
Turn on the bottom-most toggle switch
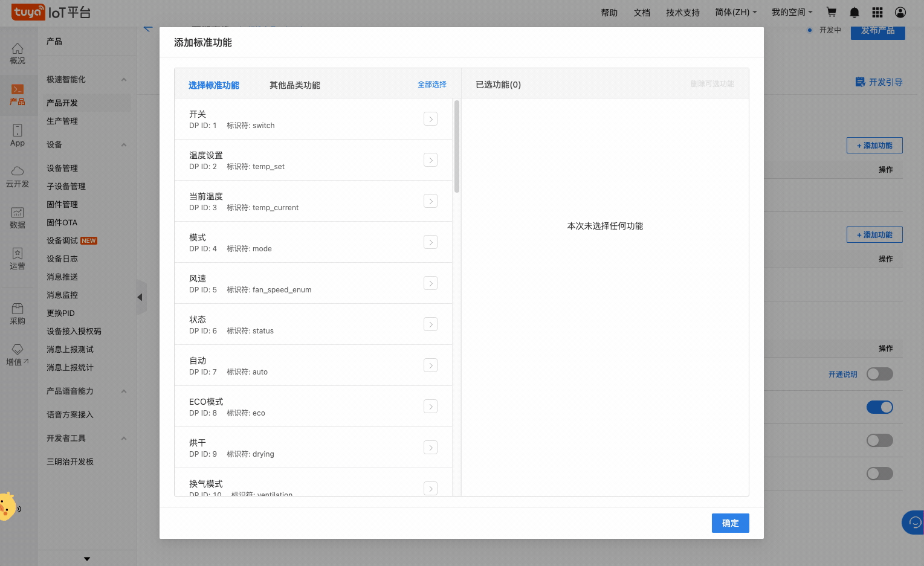coord(879,473)
